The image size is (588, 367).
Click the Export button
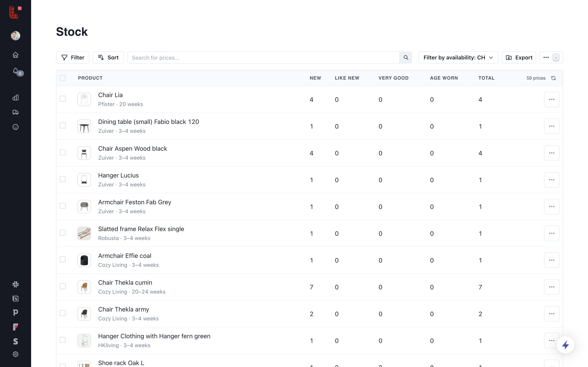519,57
